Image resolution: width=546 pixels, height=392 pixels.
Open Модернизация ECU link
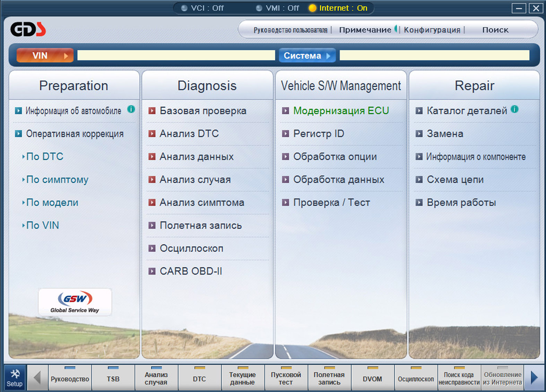click(341, 111)
